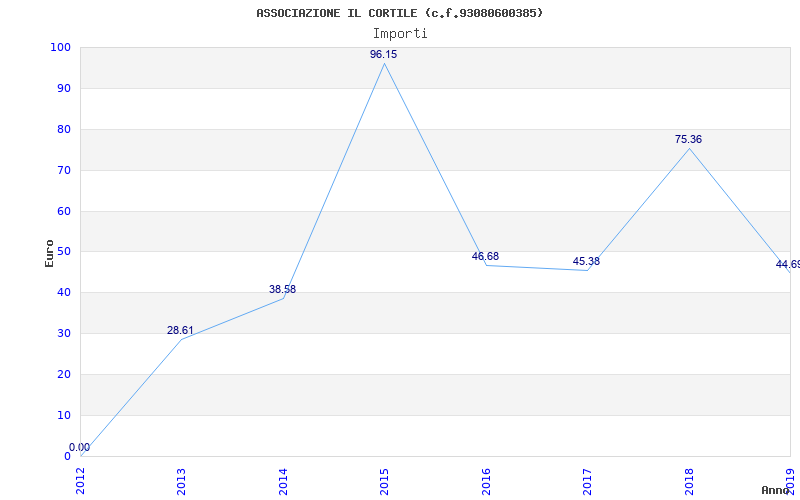Click the chart title ASSOCIAZIONE IL CORTILE
800x500 pixels.
400,13
